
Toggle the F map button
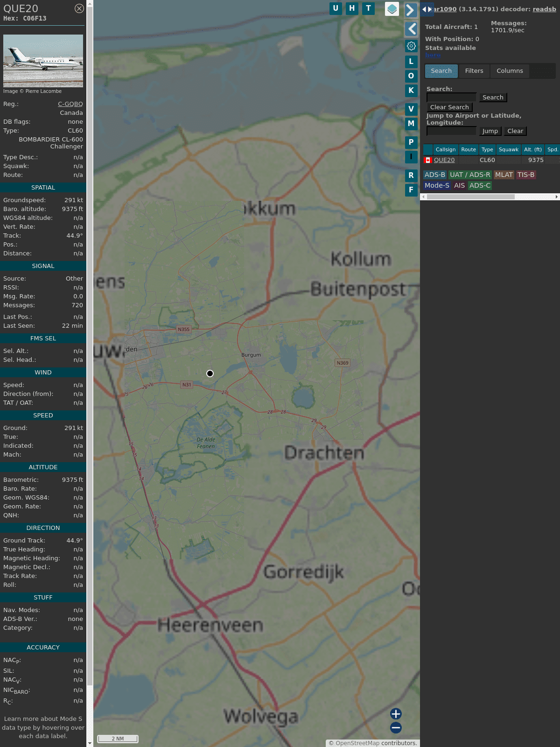pos(411,190)
